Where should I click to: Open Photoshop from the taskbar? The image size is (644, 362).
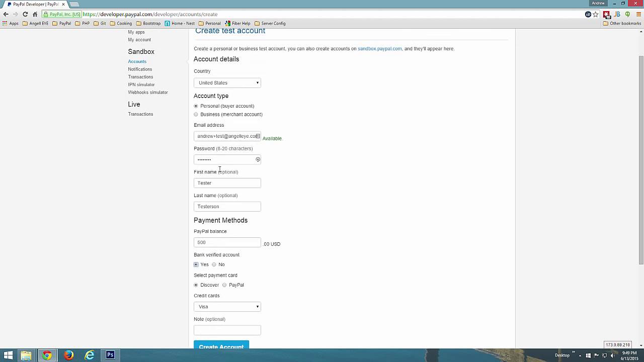click(x=110, y=355)
